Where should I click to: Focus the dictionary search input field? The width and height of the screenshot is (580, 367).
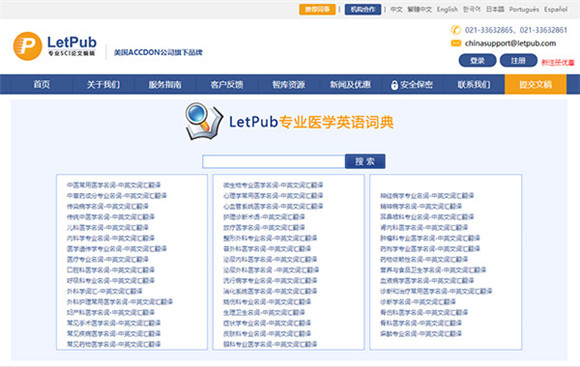coord(274,161)
